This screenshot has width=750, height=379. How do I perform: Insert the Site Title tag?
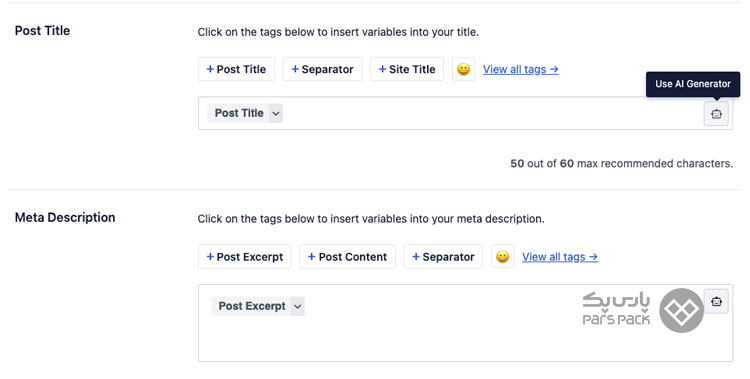[407, 69]
